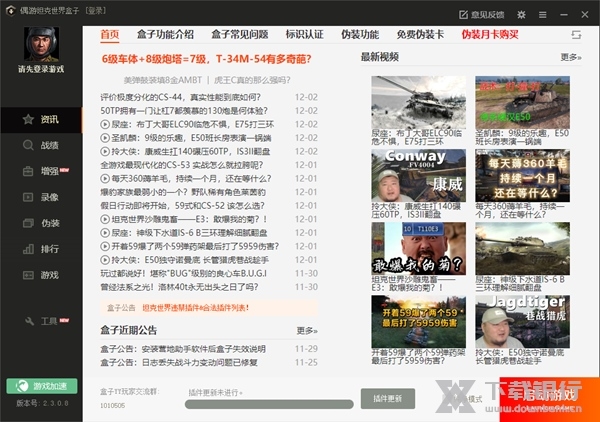The image size is (600, 422).
Task: Open the 工具 wrench icon
Action: click(29, 321)
